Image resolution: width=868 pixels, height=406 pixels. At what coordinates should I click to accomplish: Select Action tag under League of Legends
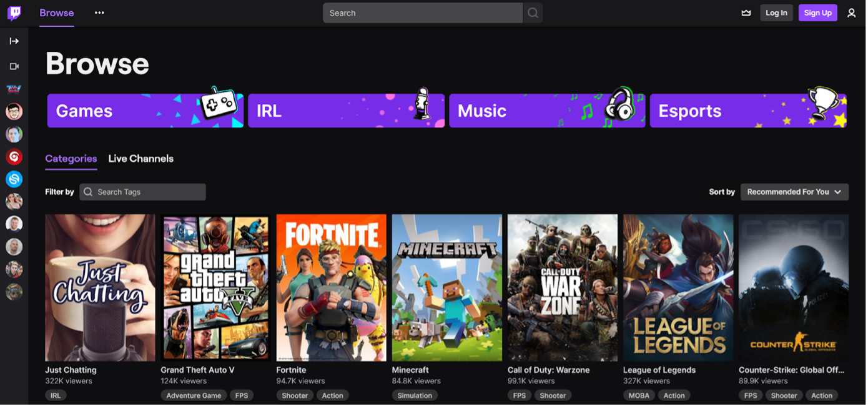[x=674, y=396]
